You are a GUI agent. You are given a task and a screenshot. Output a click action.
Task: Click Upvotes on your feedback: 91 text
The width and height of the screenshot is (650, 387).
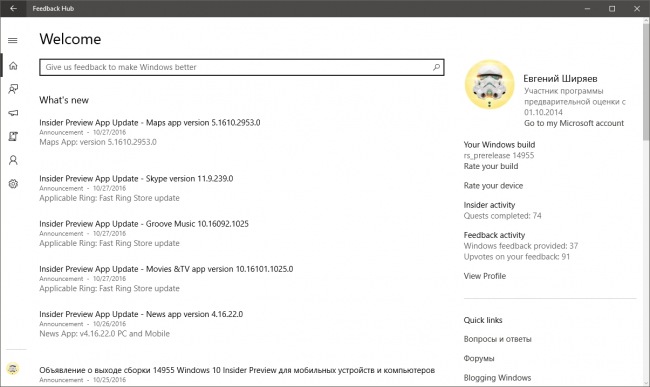pos(517,256)
